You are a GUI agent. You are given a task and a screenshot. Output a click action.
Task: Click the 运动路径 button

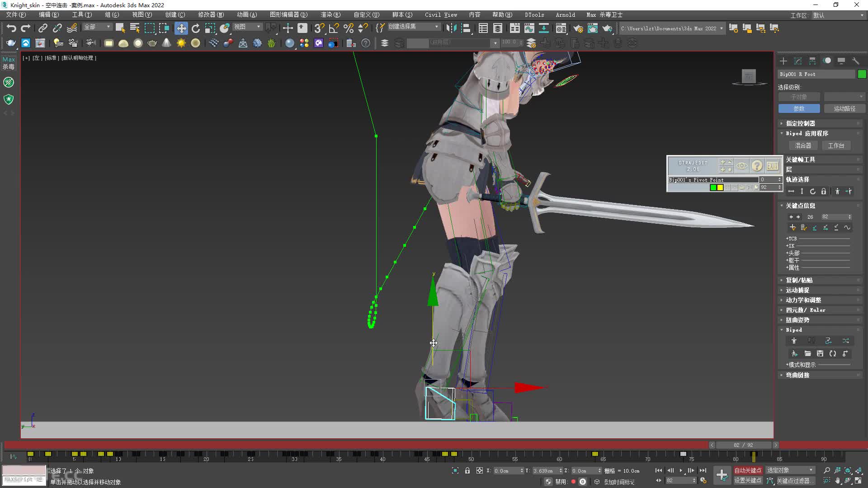844,108
